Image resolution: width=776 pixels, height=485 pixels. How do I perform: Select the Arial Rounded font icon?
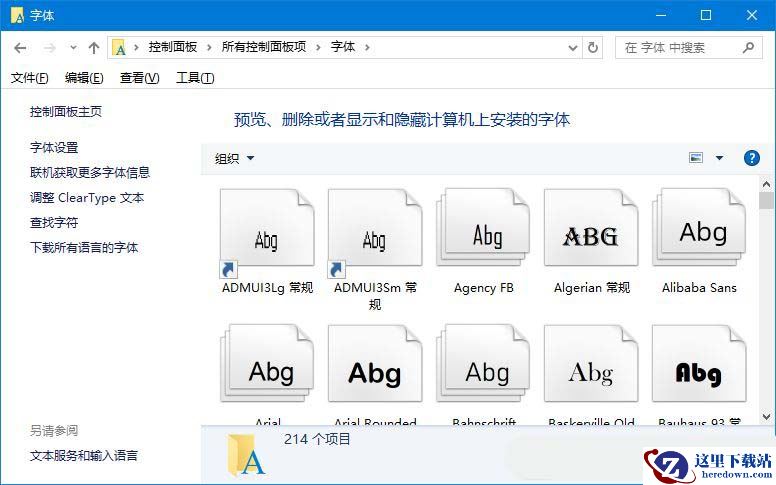click(x=375, y=364)
